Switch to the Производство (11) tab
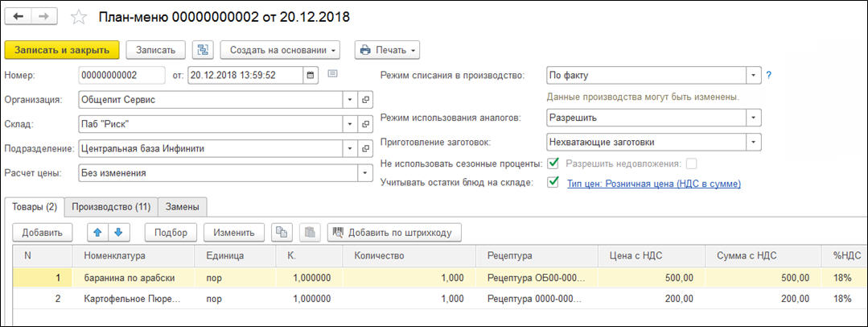The height and width of the screenshot is (327, 868). (x=111, y=206)
